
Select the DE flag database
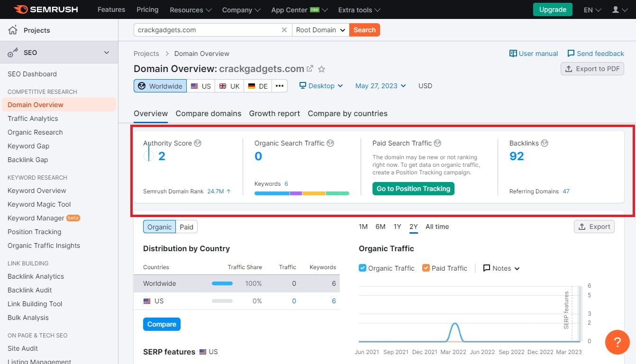click(x=258, y=86)
